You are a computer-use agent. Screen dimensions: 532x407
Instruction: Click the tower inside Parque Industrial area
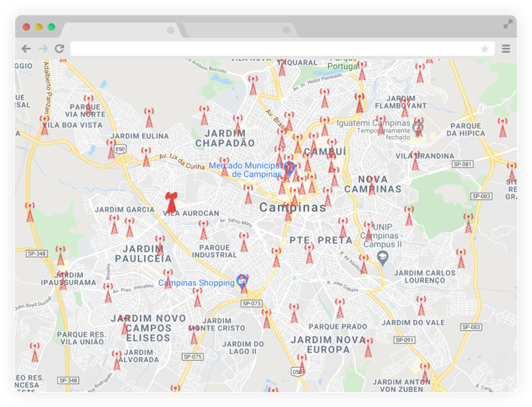tap(244, 242)
